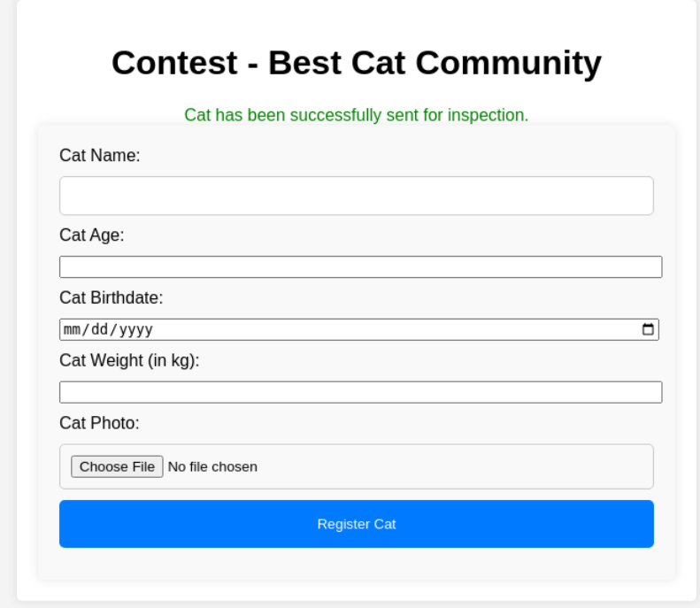Click the green success message text
Viewport: 700px width, 608px height.
point(356,115)
